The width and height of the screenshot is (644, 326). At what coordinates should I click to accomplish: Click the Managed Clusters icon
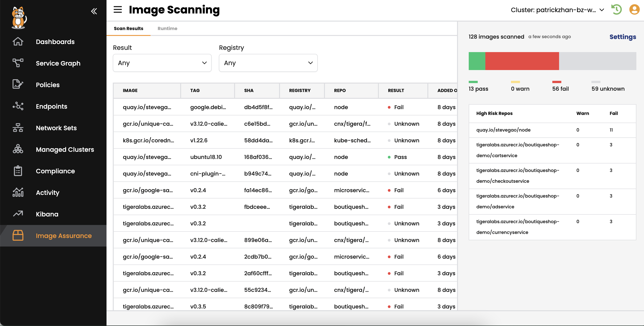pos(18,149)
